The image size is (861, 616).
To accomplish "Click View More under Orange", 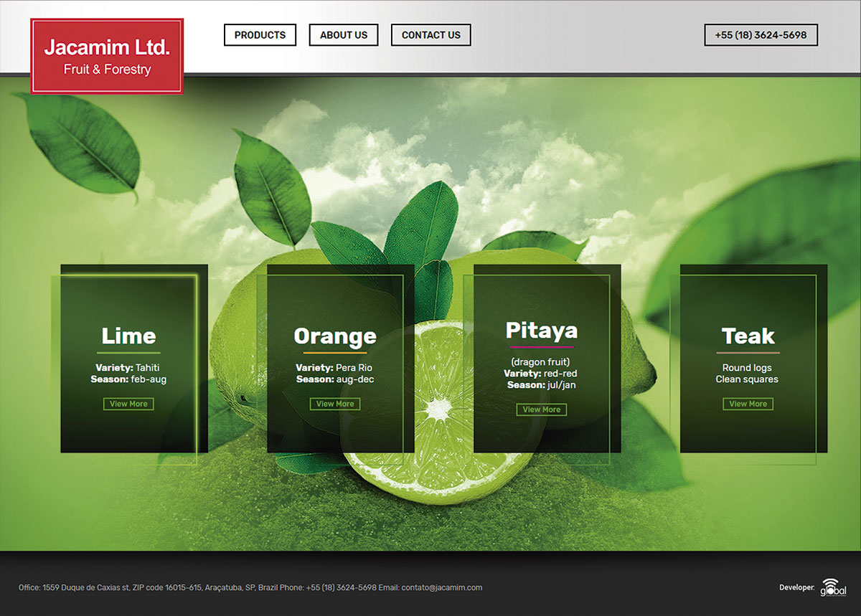I will click(335, 404).
